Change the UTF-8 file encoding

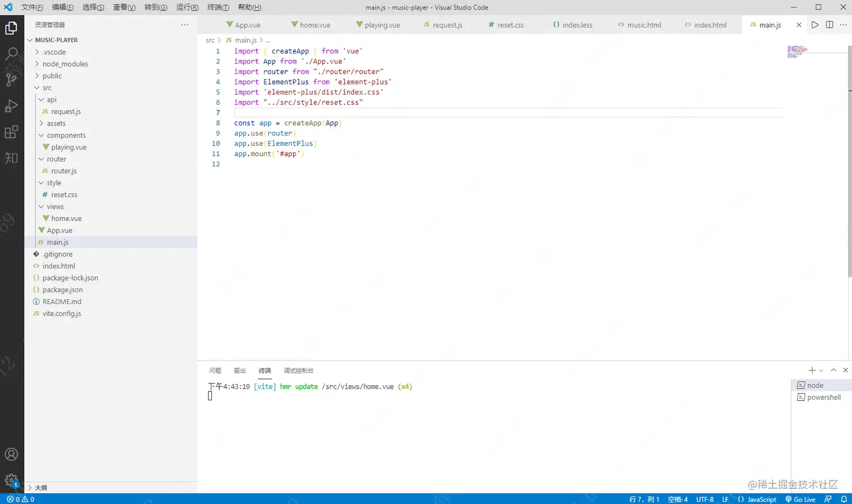[x=705, y=499]
